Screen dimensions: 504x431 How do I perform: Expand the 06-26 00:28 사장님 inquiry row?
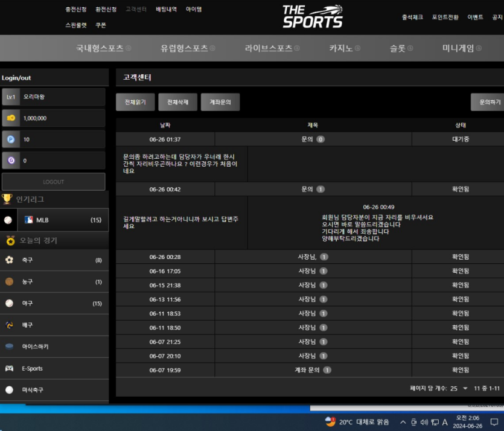[x=310, y=257]
